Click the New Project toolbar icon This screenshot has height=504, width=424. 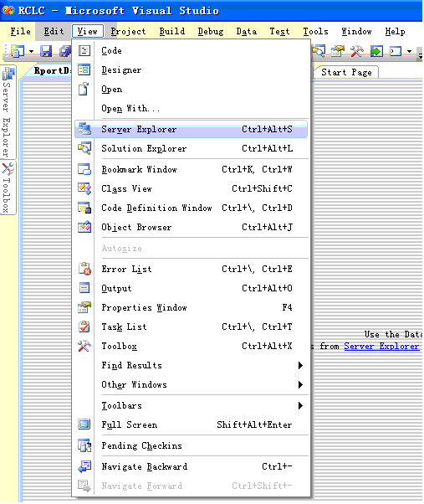(18, 51)
